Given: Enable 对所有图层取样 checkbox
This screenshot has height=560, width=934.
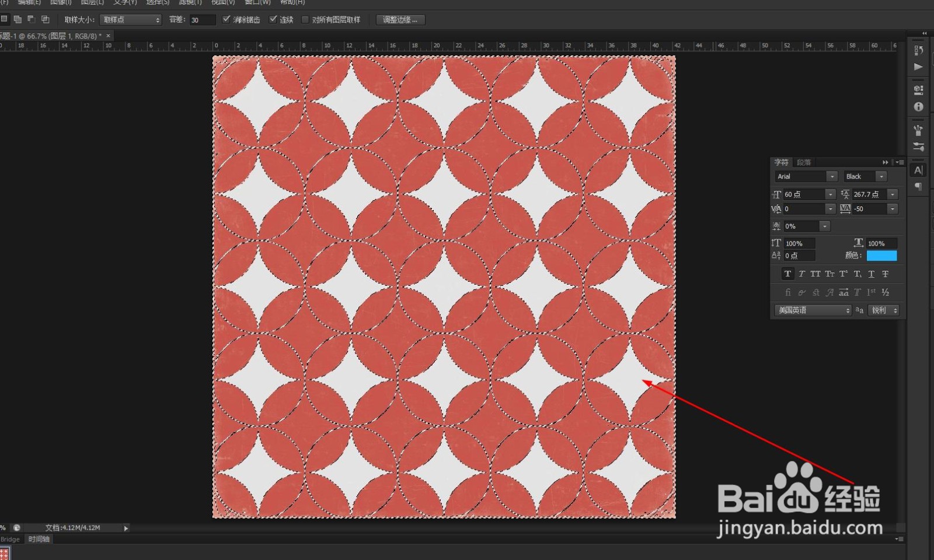Looking at the screenshot, I should pyautogui.click(x=305, y=19).
